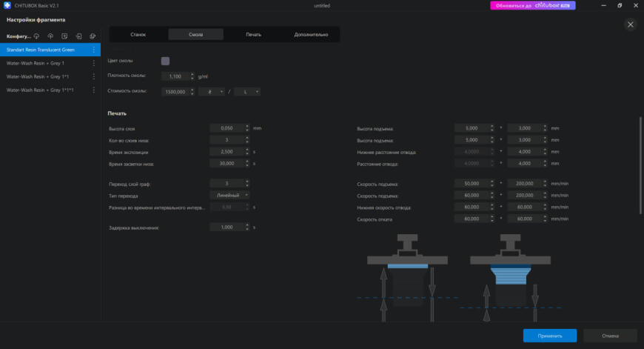Click the export configuration icon

(x=93, y=36)
